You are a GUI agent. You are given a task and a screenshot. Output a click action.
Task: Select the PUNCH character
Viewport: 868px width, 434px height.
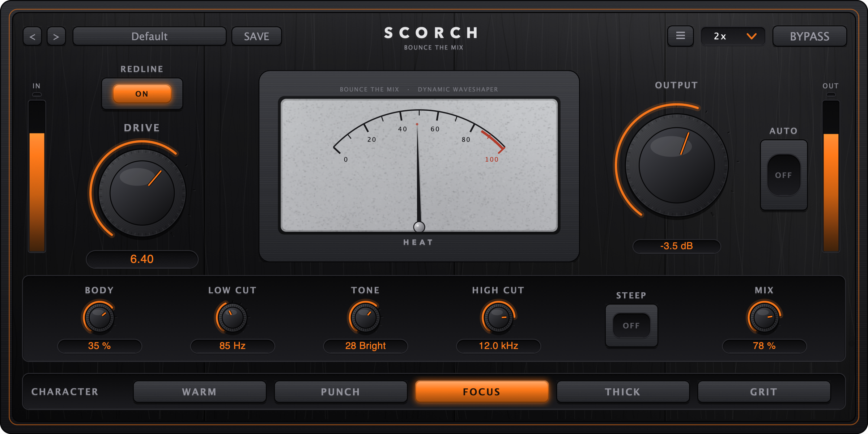point(341,392)
